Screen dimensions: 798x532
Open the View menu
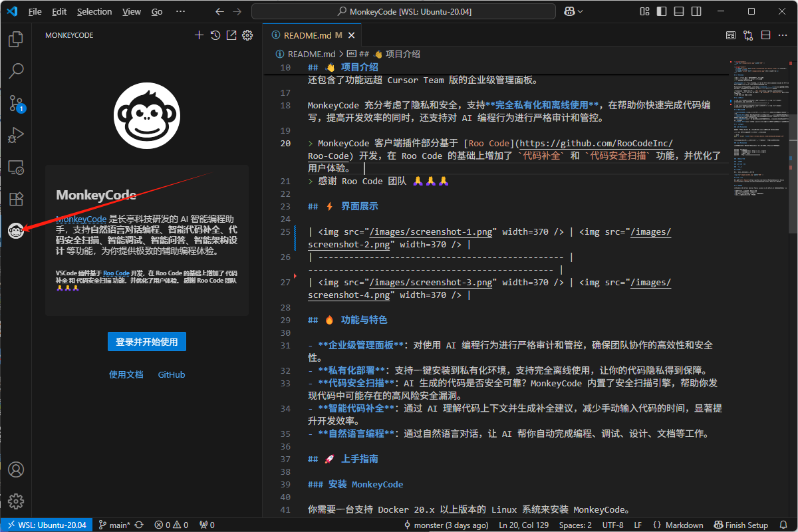pos(131,11)
